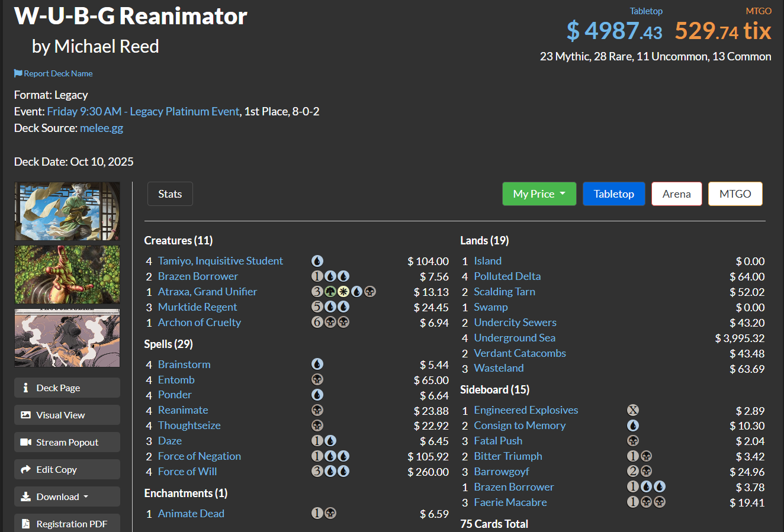Viewport: 784px width, 532px height.
Task: Select the gray-toned bottom card art thumbnail
Action: pyautogui.click(x=67, y=338)
